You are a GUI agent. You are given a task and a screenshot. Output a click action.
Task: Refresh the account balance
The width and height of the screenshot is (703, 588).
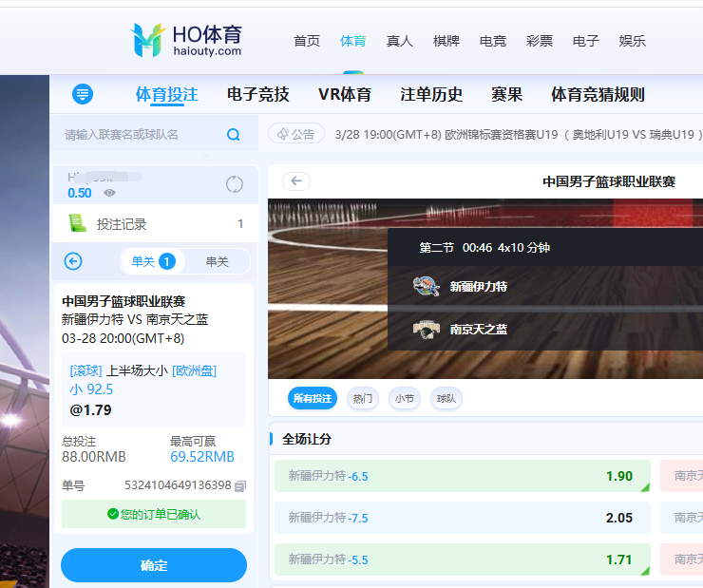[x=235, y=184]
